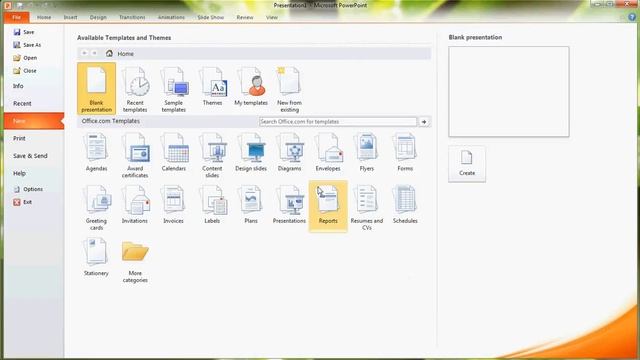The width and height of the screenshot is (640, 360).
Task: Select Print in the backstage menu
Action: tap(34, 138)
